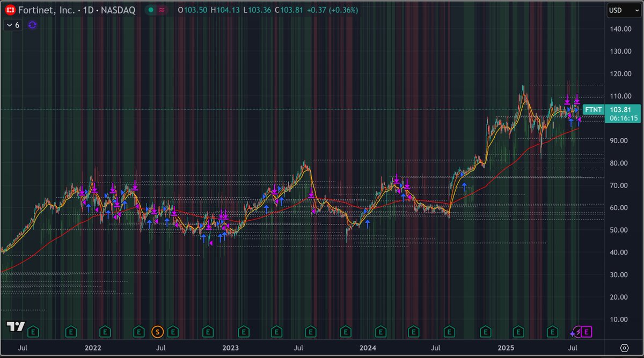Click the first earnings E marker after 2024 label
644x358 pixels.
click(380, 332)
